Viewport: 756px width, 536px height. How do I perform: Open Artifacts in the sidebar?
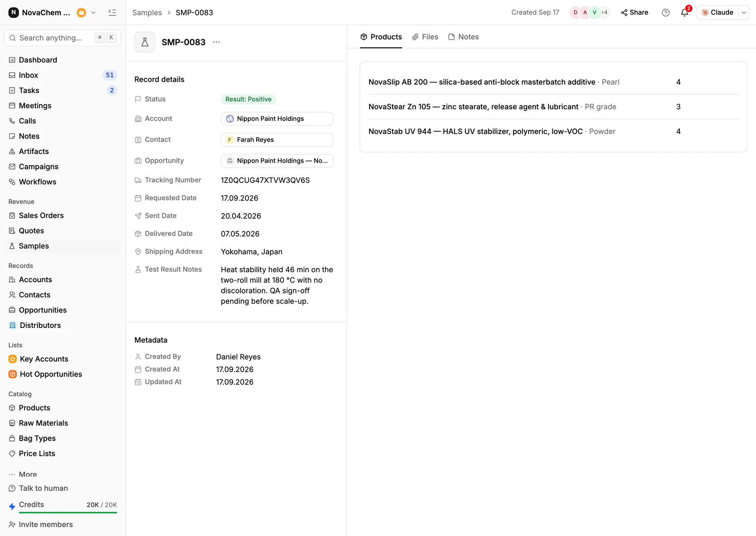click(63, 151)
